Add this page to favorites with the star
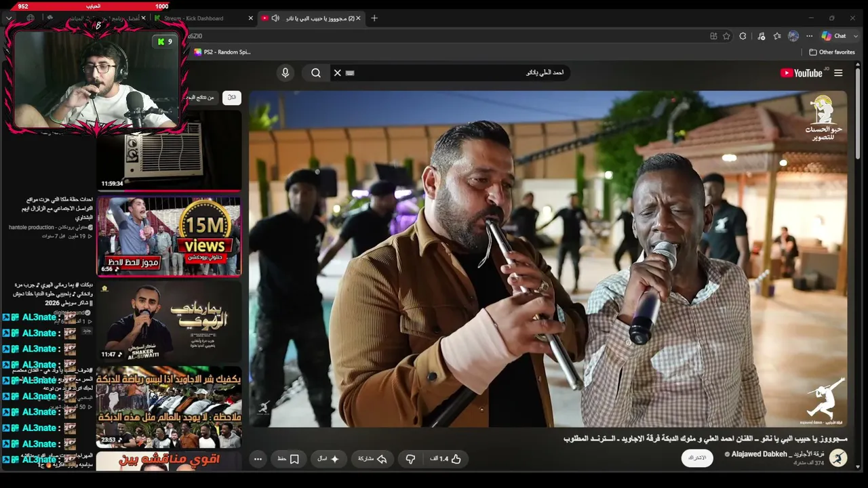 (726, 36)
